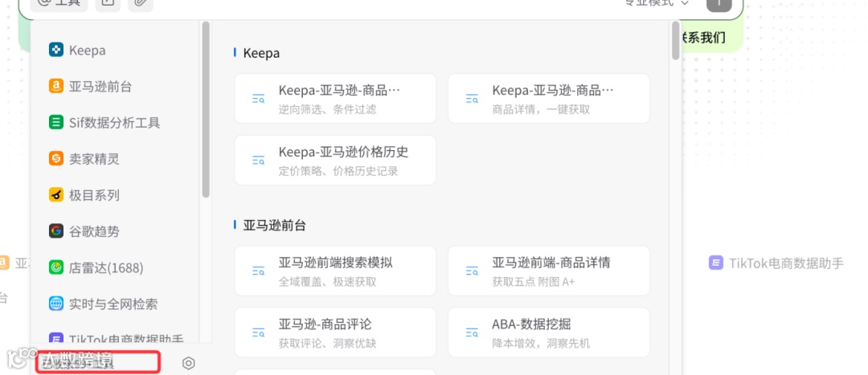Screen dimensions: 868x375
Task: Click the 亚马逊前台 section heading
Action: tap(275, 225)
